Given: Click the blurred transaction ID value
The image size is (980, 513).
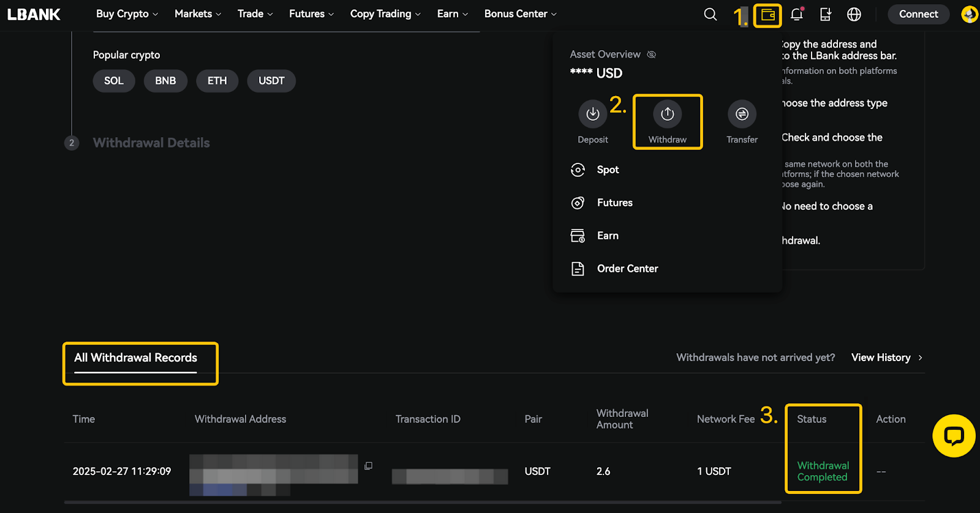Looking at the screenshot, I should [x=450, y=476].
